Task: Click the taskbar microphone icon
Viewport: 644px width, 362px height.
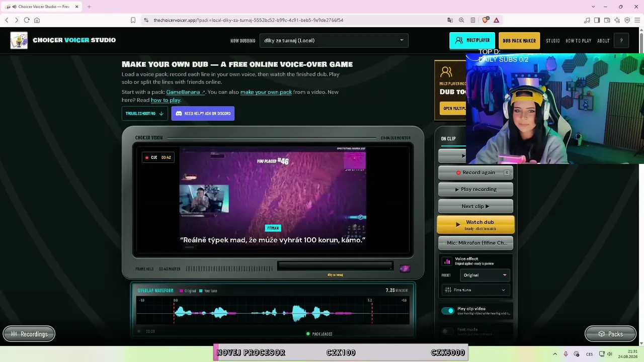Action: coord(566,354)
